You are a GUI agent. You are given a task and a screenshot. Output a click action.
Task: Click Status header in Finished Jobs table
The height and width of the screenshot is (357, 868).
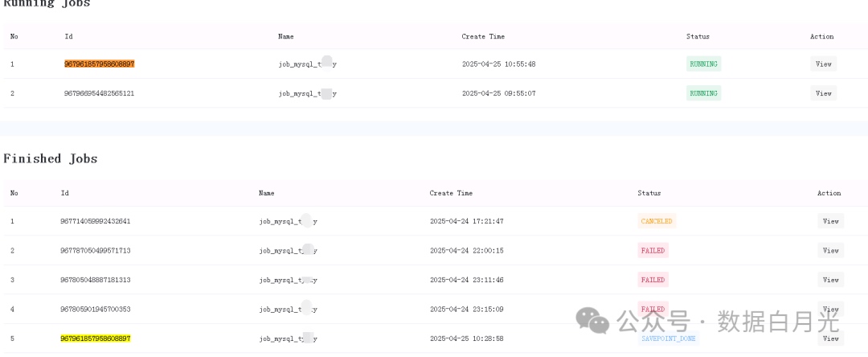(x=649, y=193)
